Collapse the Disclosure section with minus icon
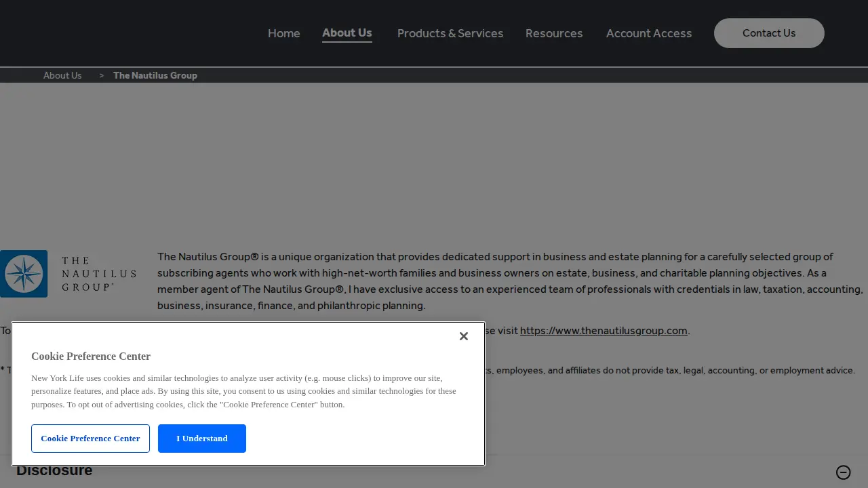 click(844, 472)
